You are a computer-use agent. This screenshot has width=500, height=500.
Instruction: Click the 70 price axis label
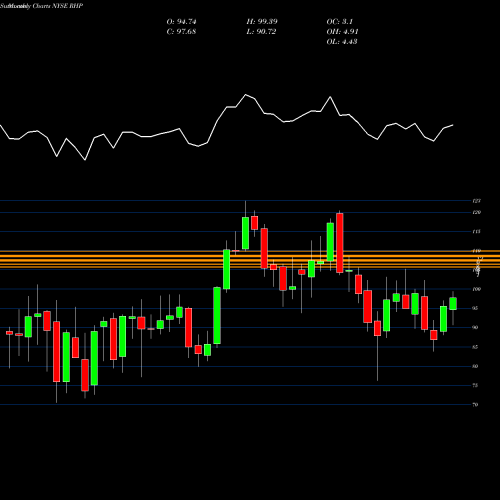point(476,405)
